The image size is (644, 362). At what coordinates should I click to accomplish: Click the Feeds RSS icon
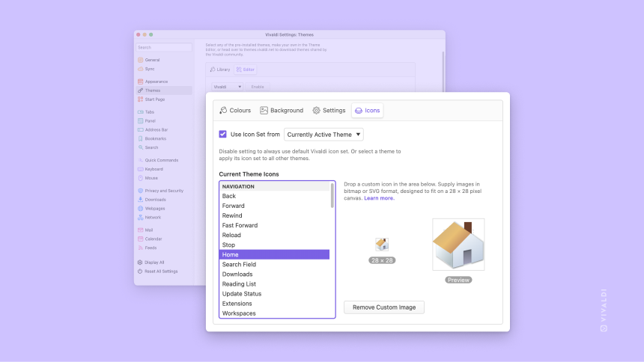click(141, 248)
